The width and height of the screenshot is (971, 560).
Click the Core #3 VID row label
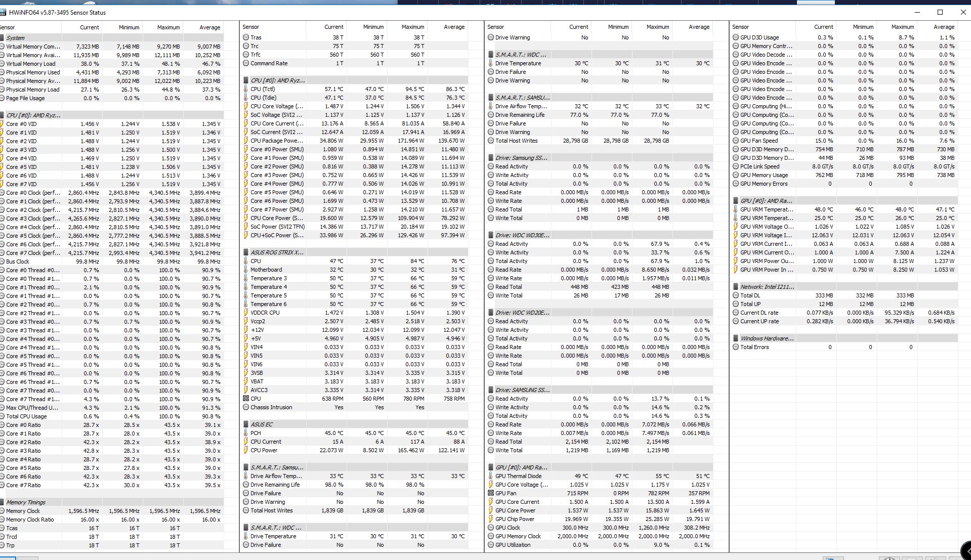coord(21,150)
